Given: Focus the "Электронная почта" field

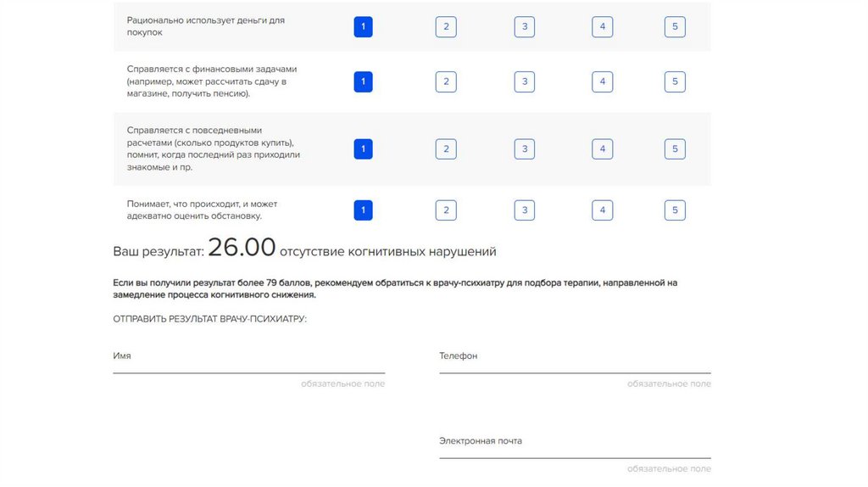Looking at the screenshot, I should 575,449.
